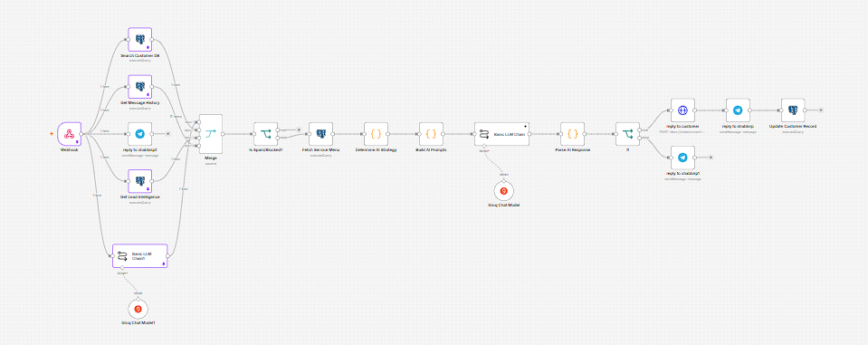The height and width of the screenshot is (345, 868).
Task: Open the Is Spam/Blocked? If node
Action: [265, 134]
